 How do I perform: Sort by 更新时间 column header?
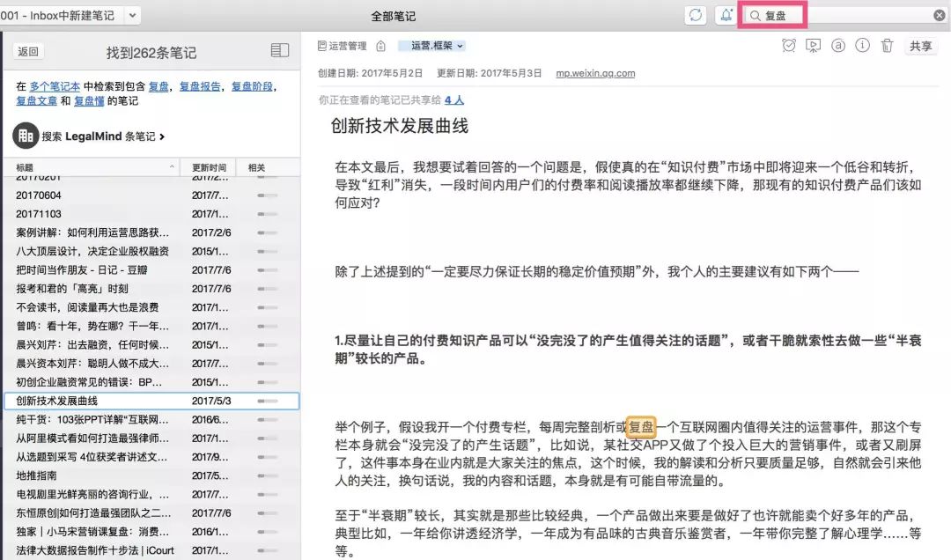point(209,167)
